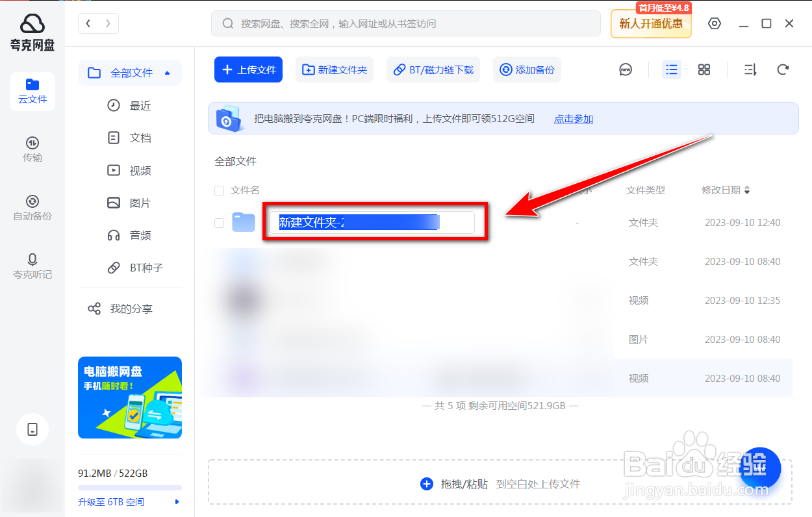Check the select-all checkbox beside 文件名
The image size is (812, 517).
(219, 190)
